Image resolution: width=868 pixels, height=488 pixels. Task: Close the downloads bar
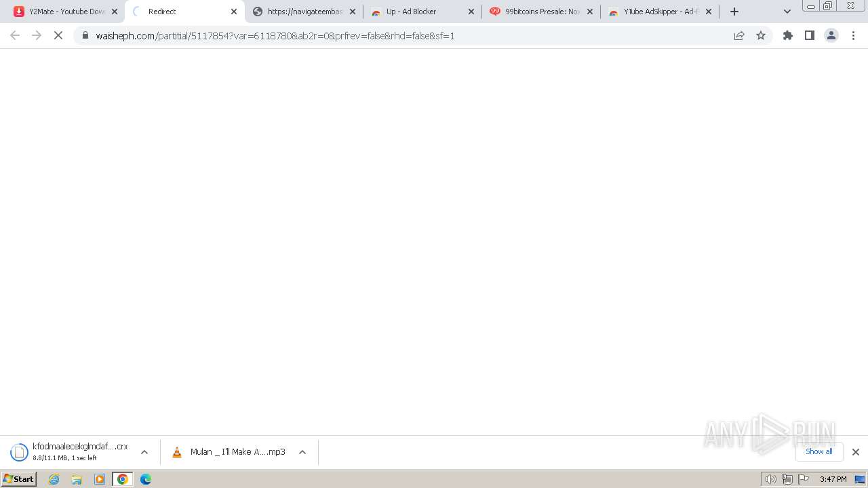[x=856, y=452]
